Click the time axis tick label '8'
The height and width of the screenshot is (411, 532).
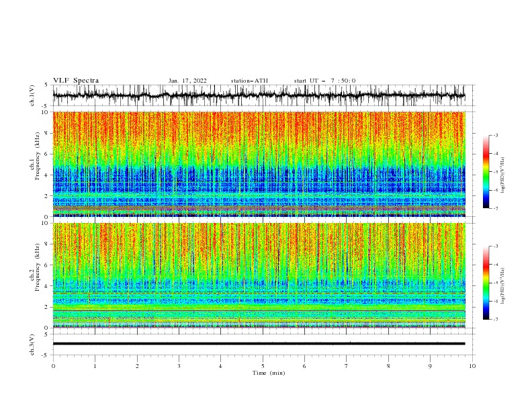pos(388,366)
